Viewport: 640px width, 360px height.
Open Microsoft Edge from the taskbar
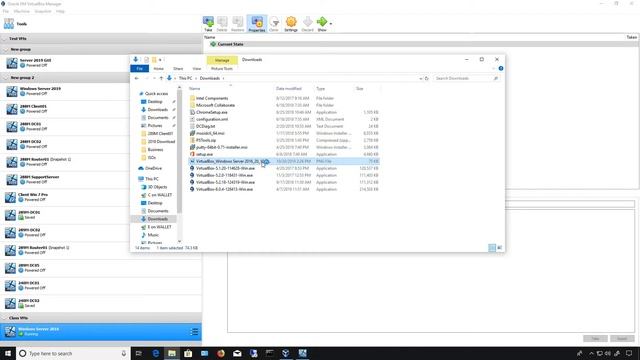pyautogui.click(x=156, y=353)
